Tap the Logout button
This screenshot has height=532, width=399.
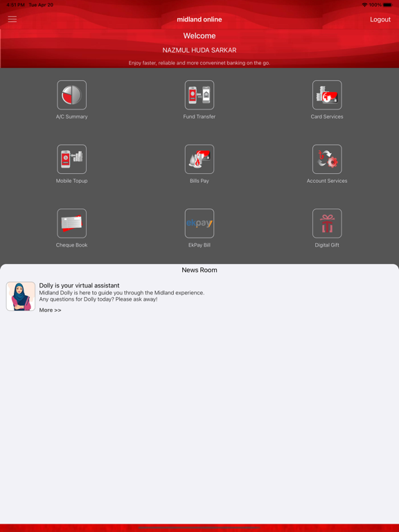(x=380, y=19)
